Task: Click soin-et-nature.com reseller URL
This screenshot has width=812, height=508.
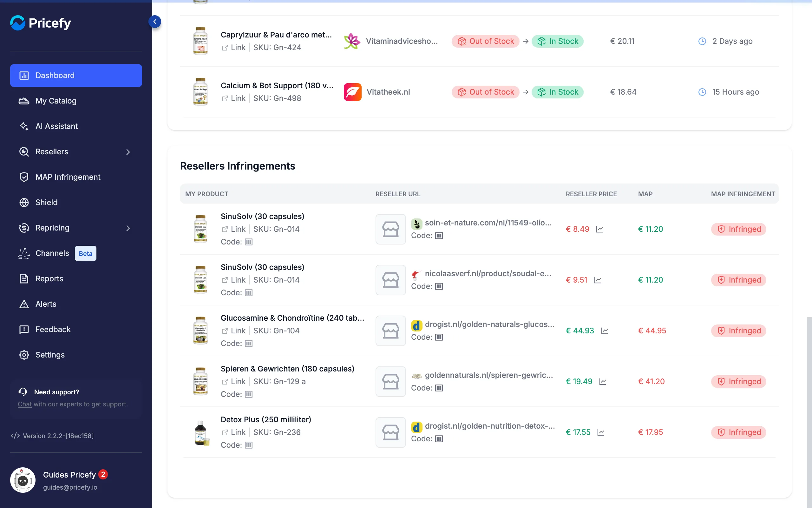Action: pyautogui.click(x=488, y=223)
